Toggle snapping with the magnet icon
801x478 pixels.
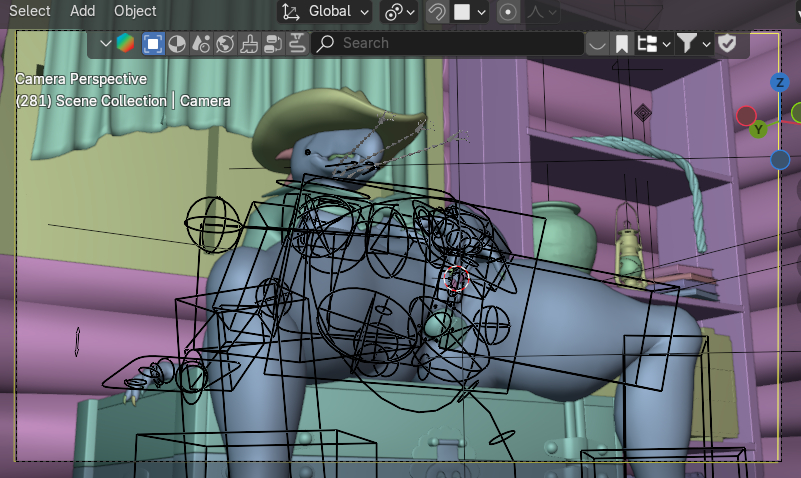(437, 12)
